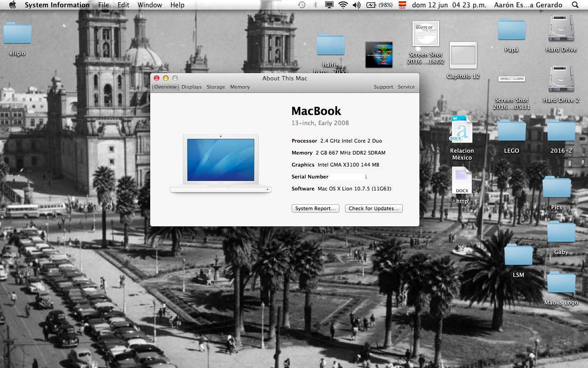Click the Bluetooth menu bar icon

coord(315,5)
